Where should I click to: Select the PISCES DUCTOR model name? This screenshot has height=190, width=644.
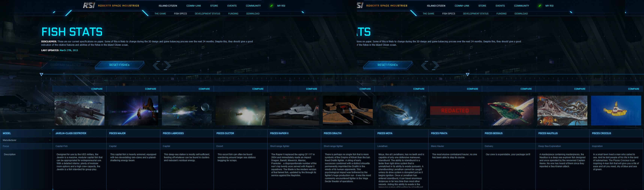click(225, 133)
